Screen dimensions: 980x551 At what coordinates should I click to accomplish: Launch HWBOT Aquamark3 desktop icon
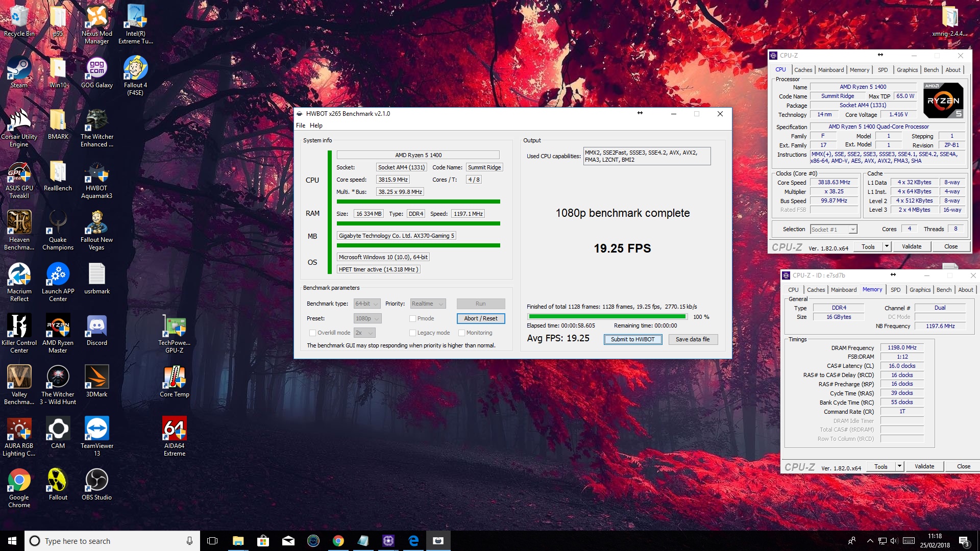click(x=96, y=179)
